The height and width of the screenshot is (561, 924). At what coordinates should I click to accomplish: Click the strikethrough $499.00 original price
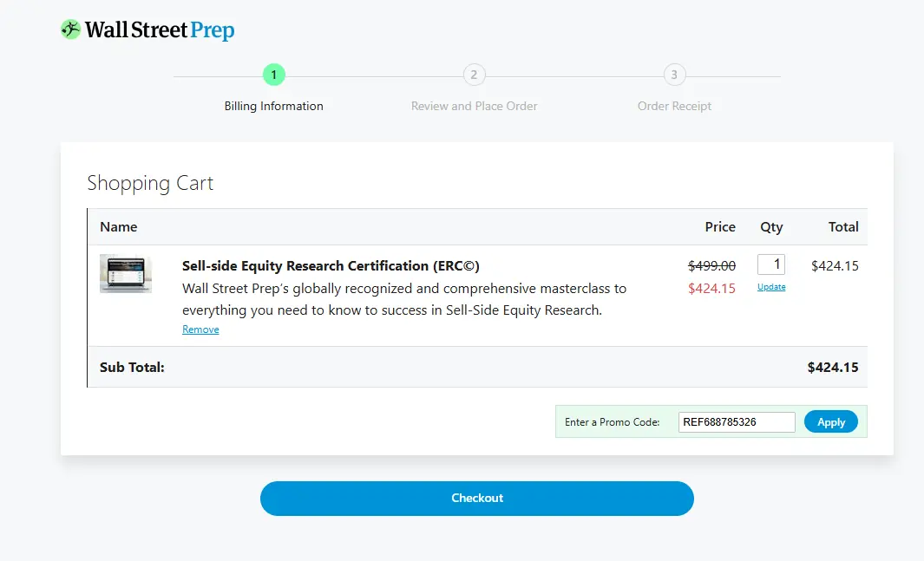click(x=711, y=266)
